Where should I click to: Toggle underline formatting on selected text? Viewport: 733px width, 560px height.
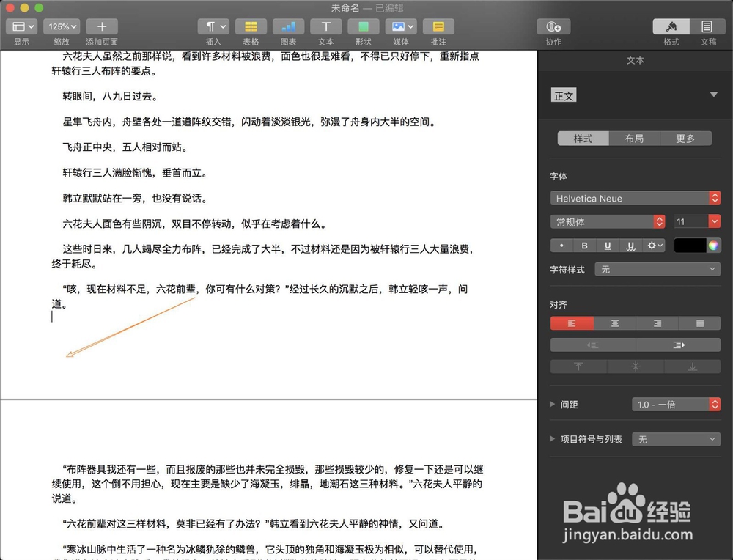(608, 246)
